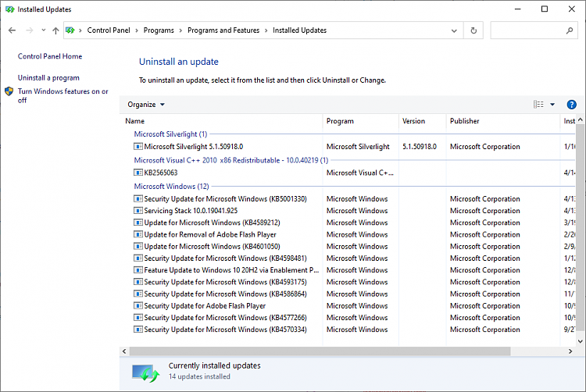The image size is (586, 392).
Task: Open the Organize menu
Action: pyautogui.click(x=146, y=105)
